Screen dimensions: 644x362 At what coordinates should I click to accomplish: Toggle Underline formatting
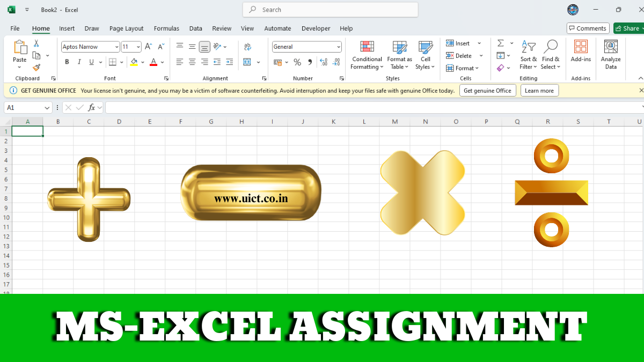[x=91, y=62]
